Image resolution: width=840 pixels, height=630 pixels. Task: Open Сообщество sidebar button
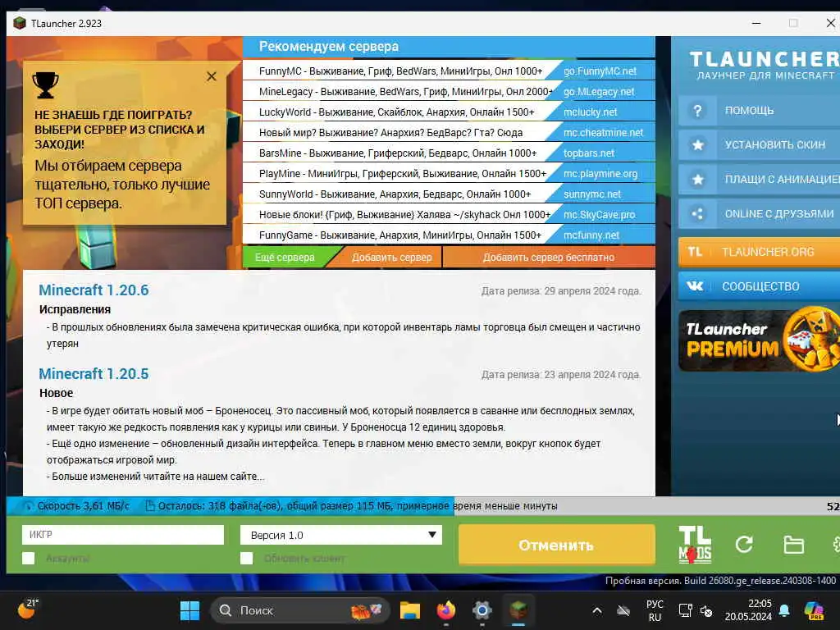tap(759, 286)
